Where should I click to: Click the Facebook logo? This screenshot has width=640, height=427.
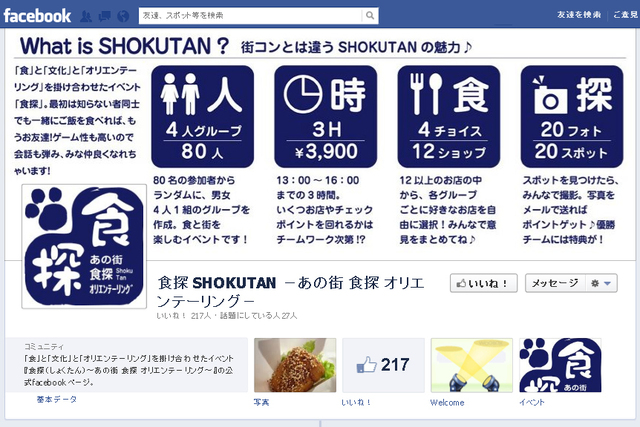click(37, 16)
